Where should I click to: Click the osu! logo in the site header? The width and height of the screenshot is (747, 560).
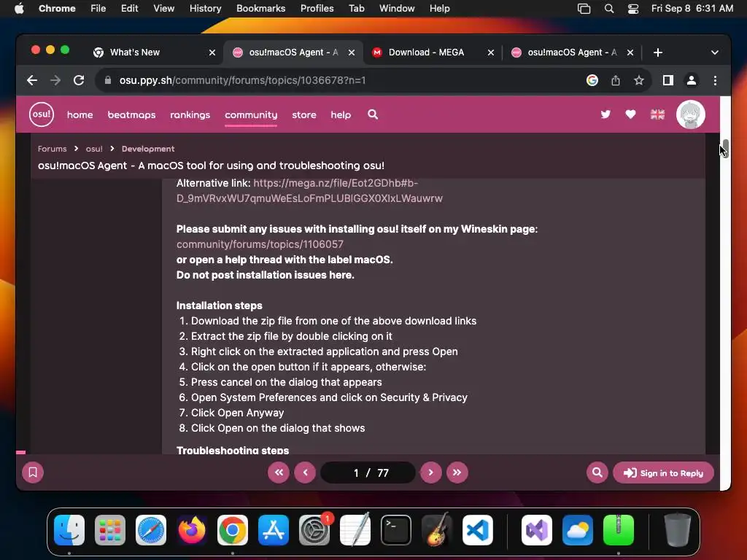(x=42, y=114)
